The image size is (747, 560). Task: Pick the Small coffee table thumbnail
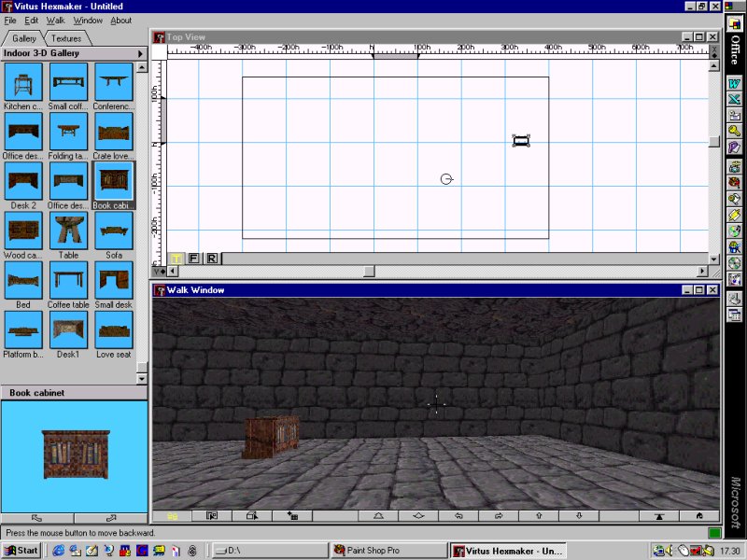68,81
